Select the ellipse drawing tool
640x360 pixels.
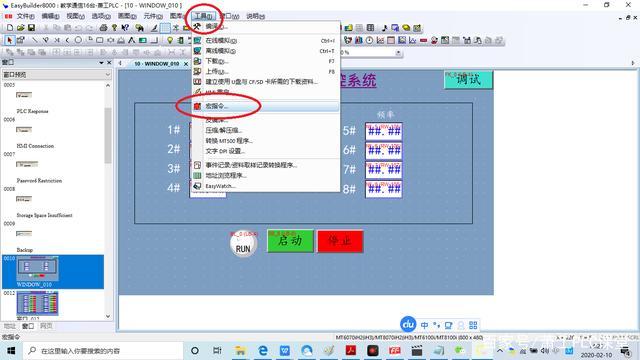(78, 40)
